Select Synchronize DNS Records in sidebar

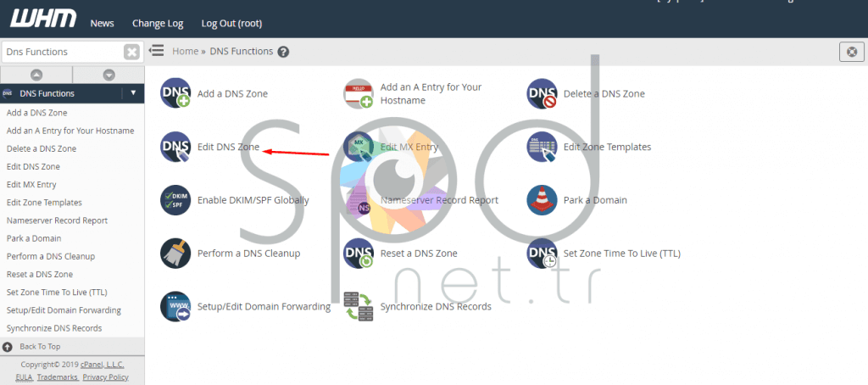54,328
